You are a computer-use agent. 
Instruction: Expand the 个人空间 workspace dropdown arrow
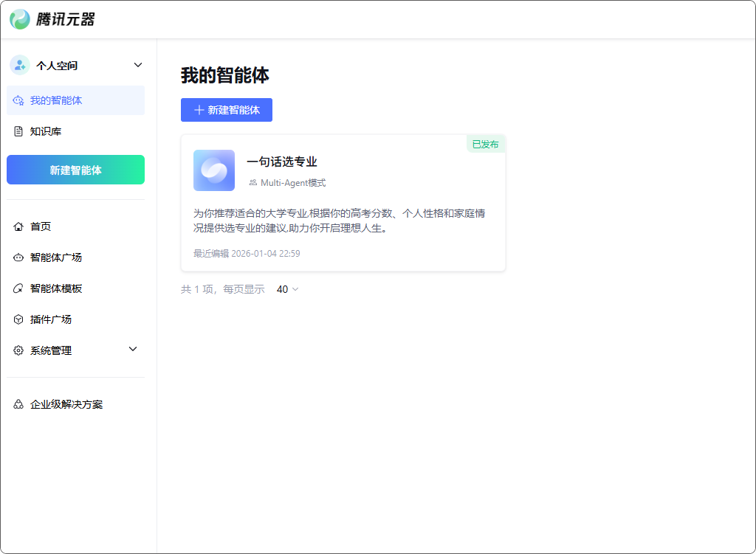137,65
